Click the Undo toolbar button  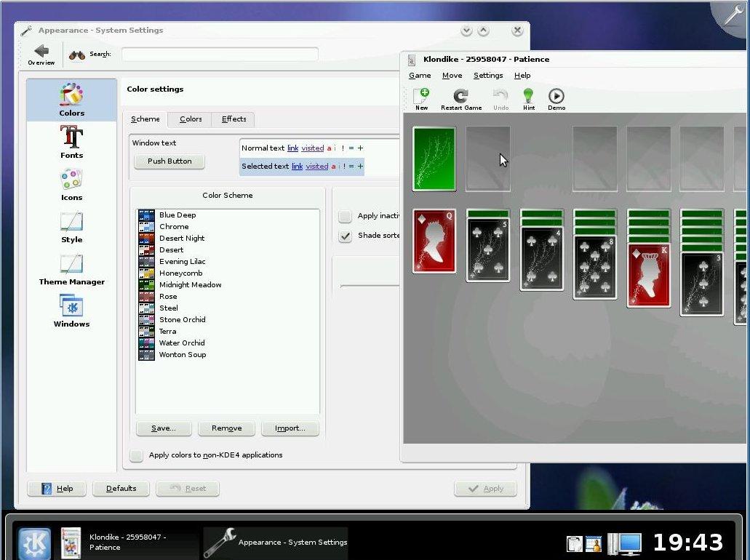point(500,99)
